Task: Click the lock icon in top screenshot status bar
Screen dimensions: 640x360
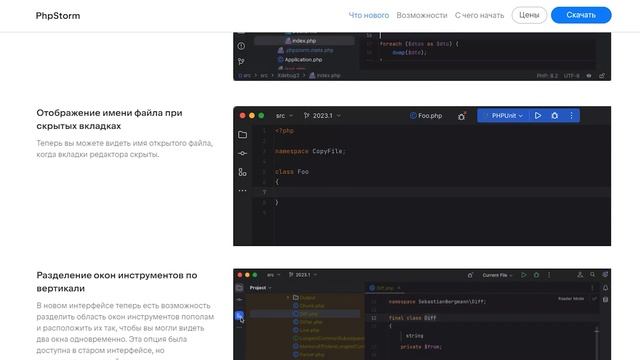Action: pyautogui.click(x=602, y=76)
